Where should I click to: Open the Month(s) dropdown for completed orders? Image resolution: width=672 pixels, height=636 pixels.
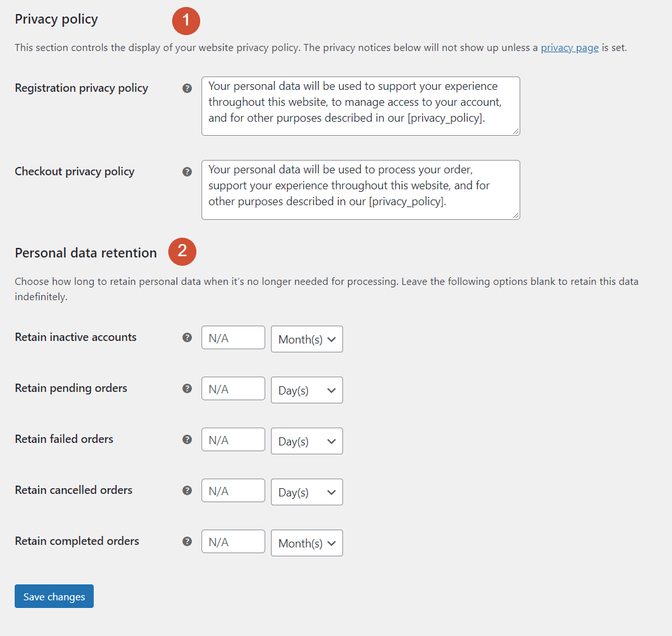tap(307, 542)
